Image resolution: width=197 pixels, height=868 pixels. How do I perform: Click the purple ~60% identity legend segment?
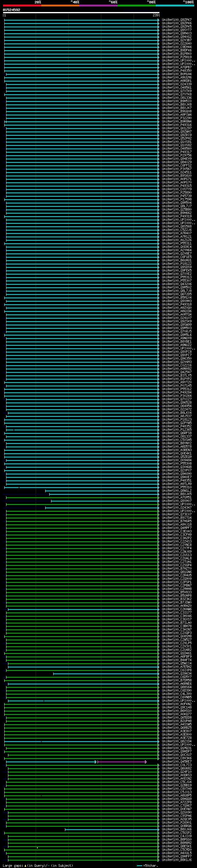[98, 6]
